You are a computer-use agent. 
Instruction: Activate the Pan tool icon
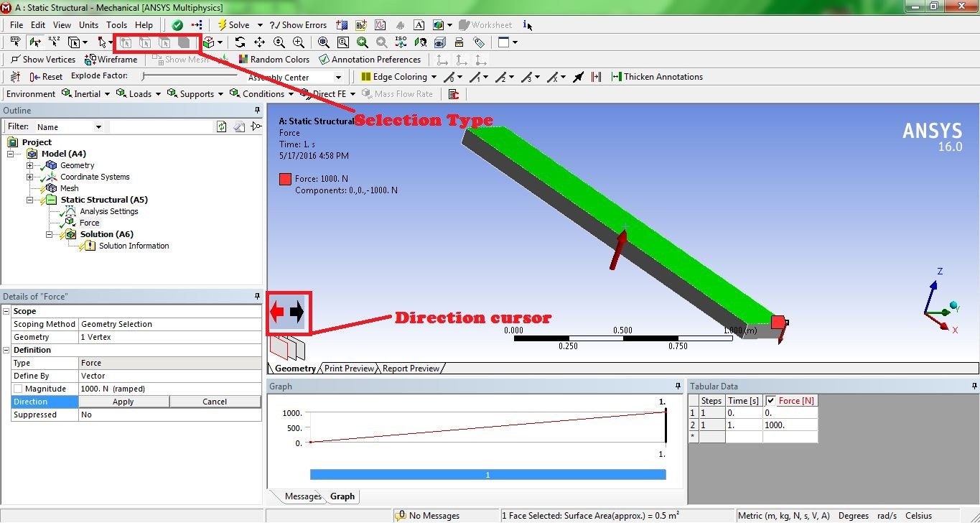260,42
